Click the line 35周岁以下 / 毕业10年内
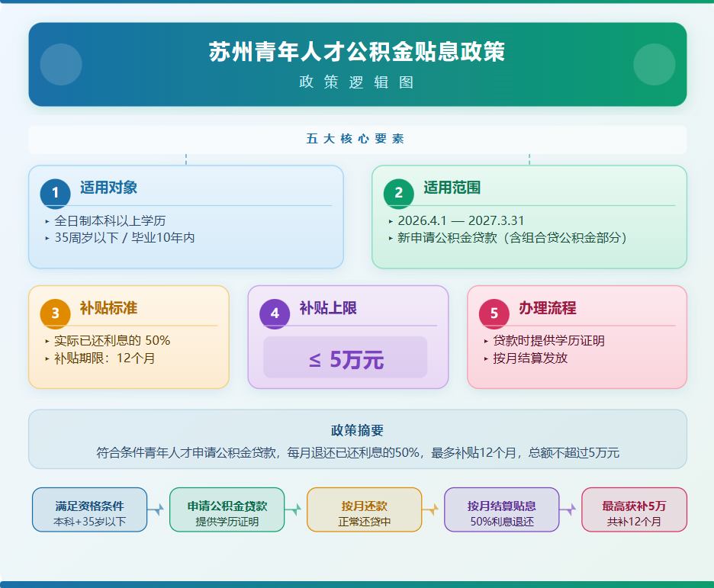Viewport: 714px width, 588px height. click(125, 238)
